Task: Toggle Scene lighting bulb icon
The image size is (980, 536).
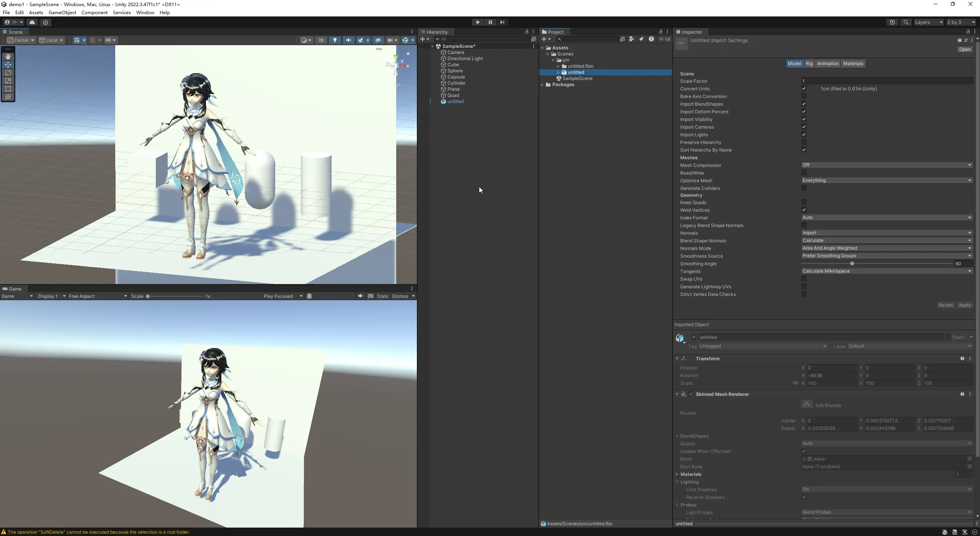Action: pos(335,40)
